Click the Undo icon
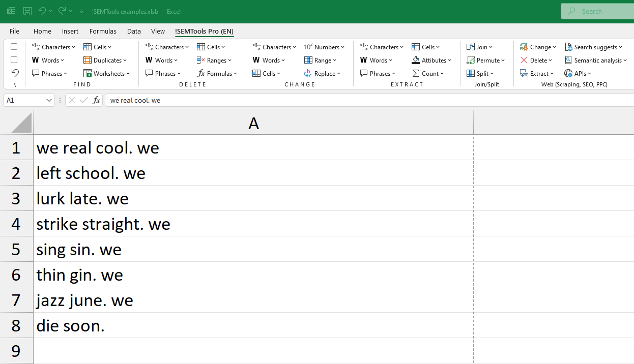 coord(42,11)
